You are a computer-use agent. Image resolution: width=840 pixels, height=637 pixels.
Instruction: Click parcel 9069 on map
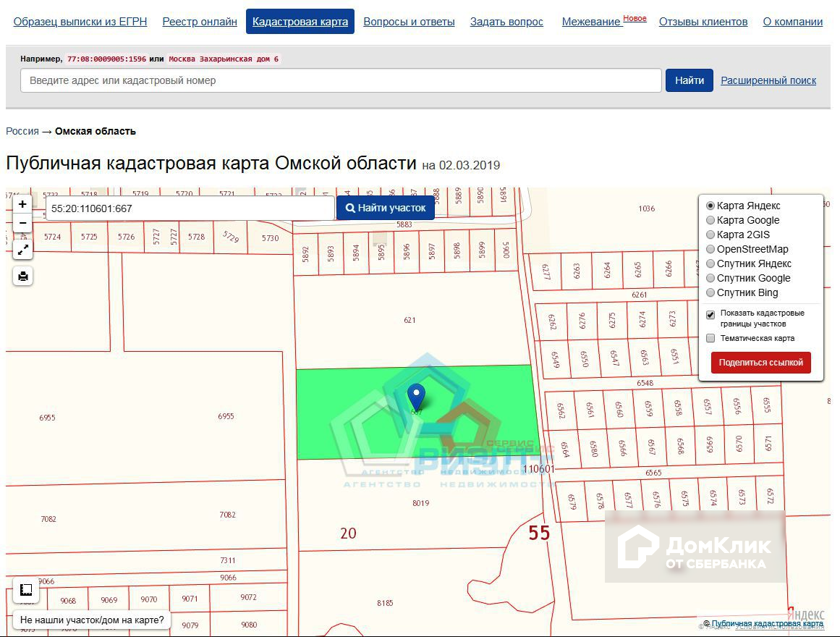pyautogui.click(x=109, y=600)
